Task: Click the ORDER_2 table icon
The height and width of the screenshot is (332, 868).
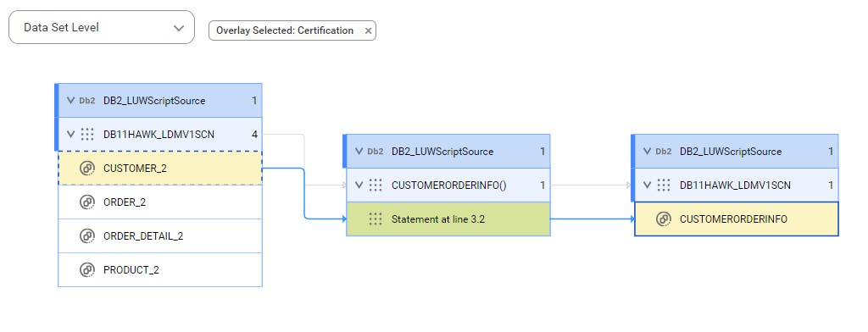Action: pyautogui.click(x=87, y=202)
